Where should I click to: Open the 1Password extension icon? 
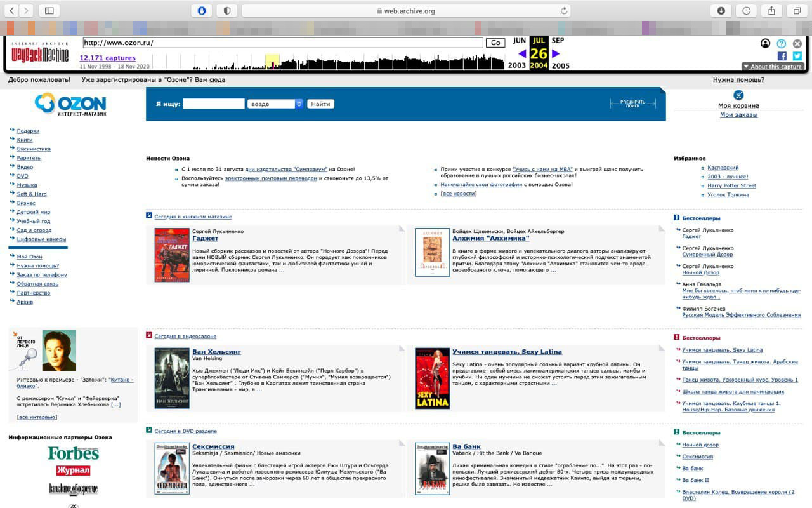point(202,10)
